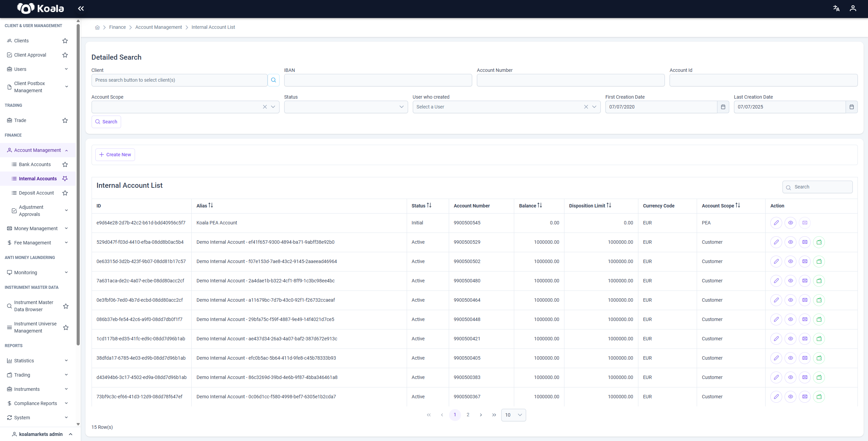Expand the Fee Management menu

pyautogui.click(x=38, y=243)
